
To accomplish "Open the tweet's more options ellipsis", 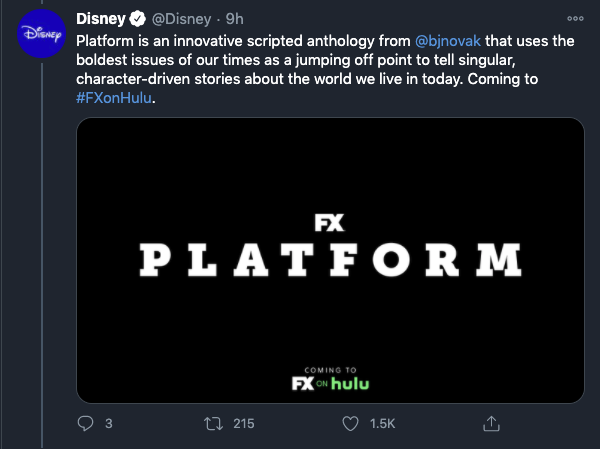I will pyautogui.click(x=575, y=18).
